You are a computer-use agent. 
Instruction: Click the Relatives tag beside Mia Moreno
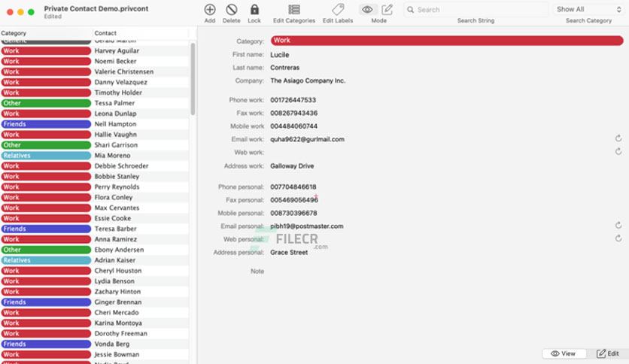46,156
